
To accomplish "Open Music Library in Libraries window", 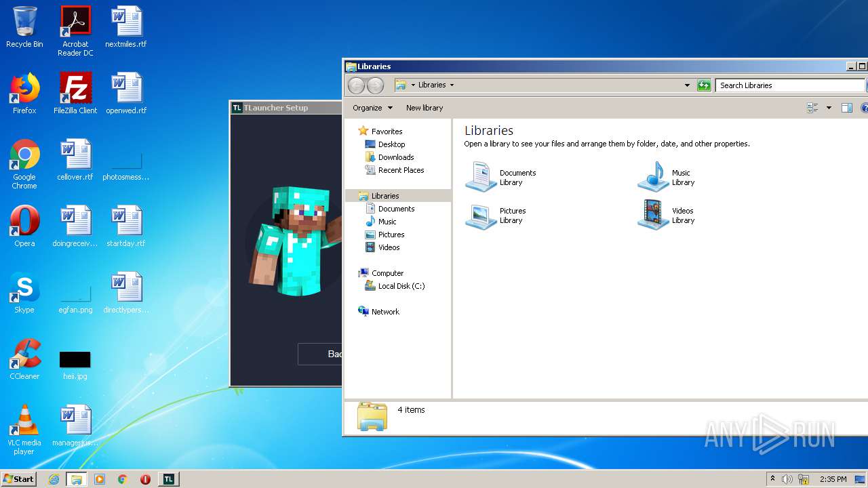I will [667, 178].
